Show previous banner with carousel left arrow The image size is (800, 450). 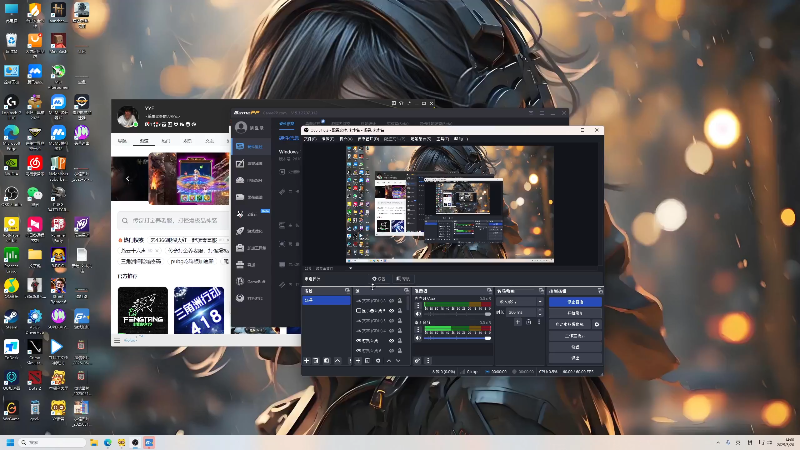128,179
